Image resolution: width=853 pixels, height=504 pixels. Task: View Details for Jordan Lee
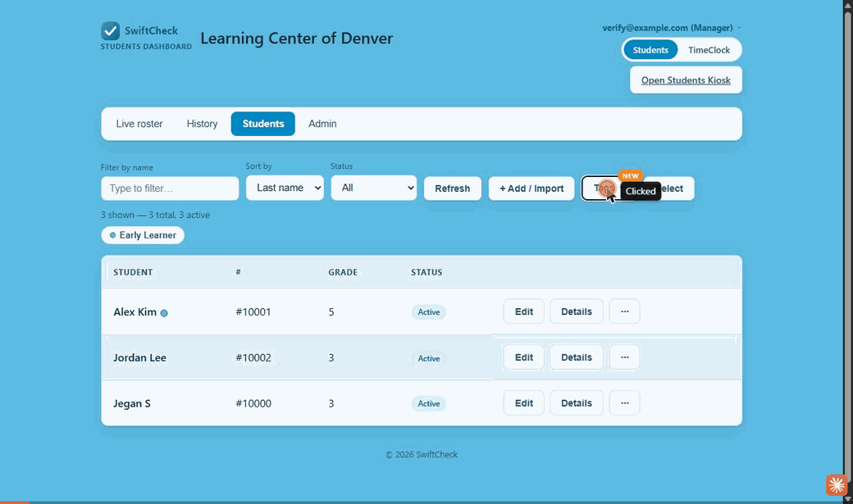576,357
